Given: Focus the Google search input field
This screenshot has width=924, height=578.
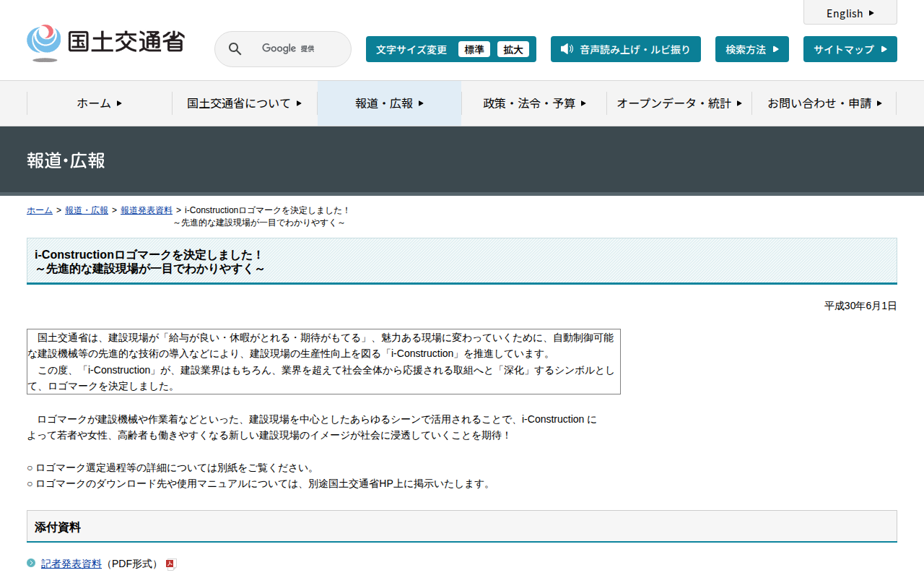Looking at the screenshot, I should click(x=296, y=49).
